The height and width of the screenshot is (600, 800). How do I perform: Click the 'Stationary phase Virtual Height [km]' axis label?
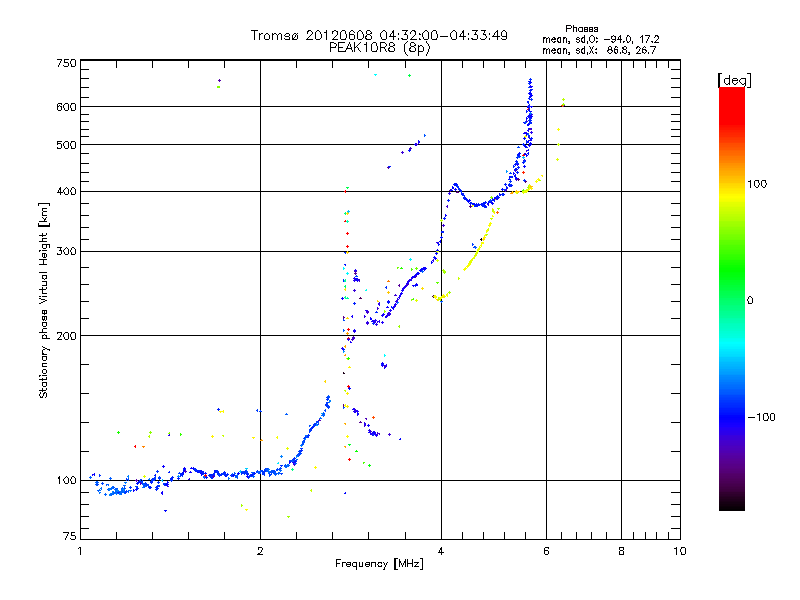coord(44,300)
